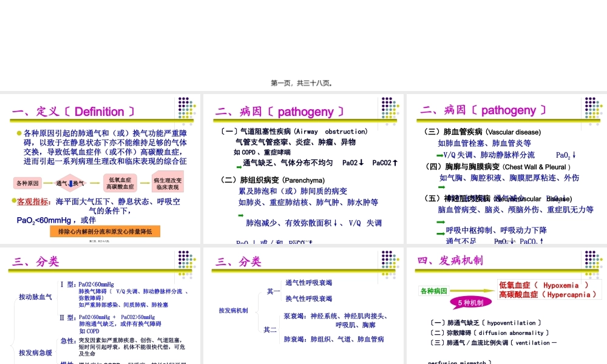Click the orange 排除心内解剖分流和原发心排量降低 banner

(105, 231)
